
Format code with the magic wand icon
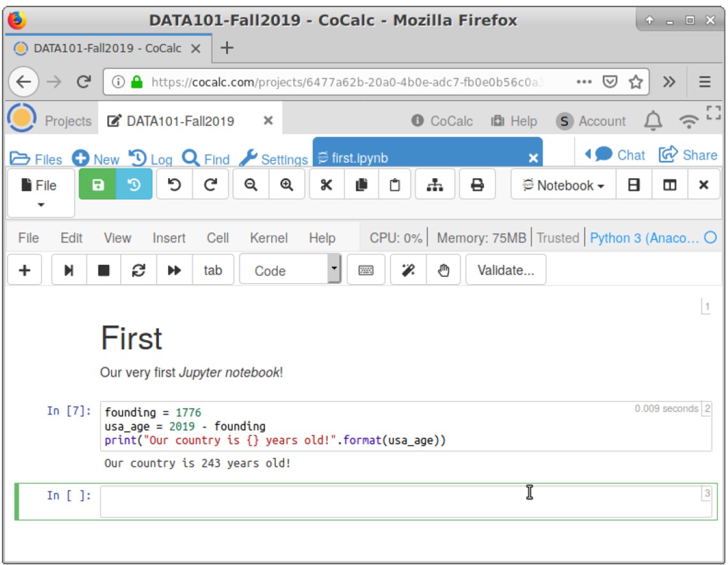point(408,270)
